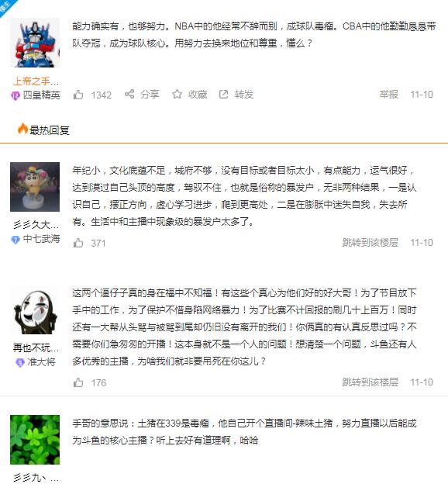The height and width of the screenshot is (484, 448).
Task: Like the reply with 371 thumbs-up
Action: pyautogui.click(x=78, y=243)
